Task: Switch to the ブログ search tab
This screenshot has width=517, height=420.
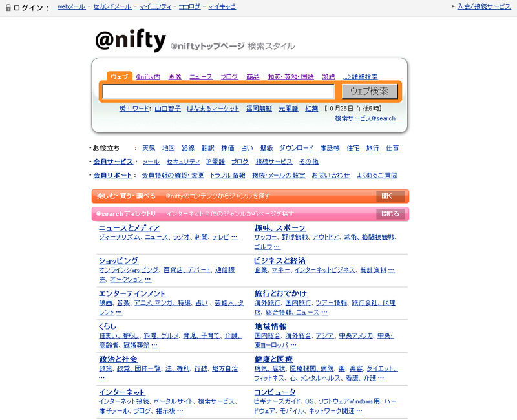Action: tap(229, 77)
